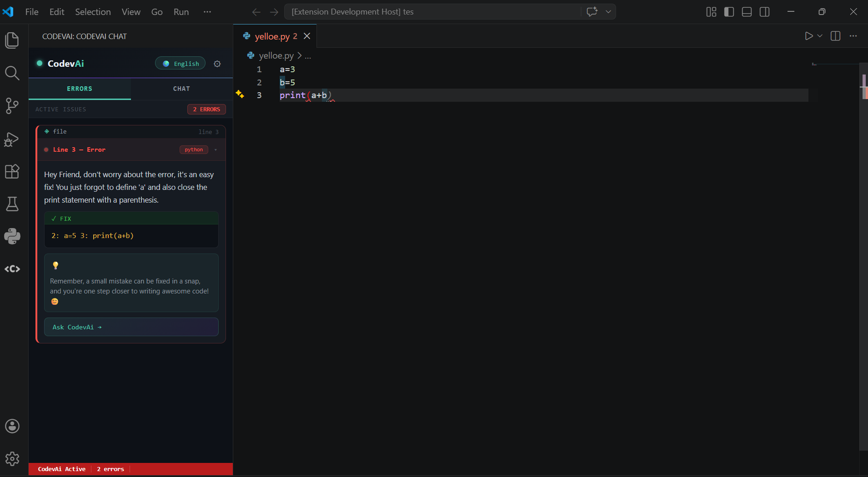Click code line 'a=3' in editor
The width and height of the screenshot is (868, 477).
287,70
